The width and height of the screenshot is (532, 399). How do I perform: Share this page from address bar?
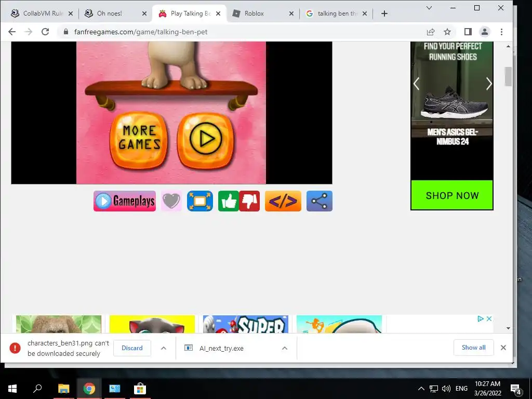431,32
